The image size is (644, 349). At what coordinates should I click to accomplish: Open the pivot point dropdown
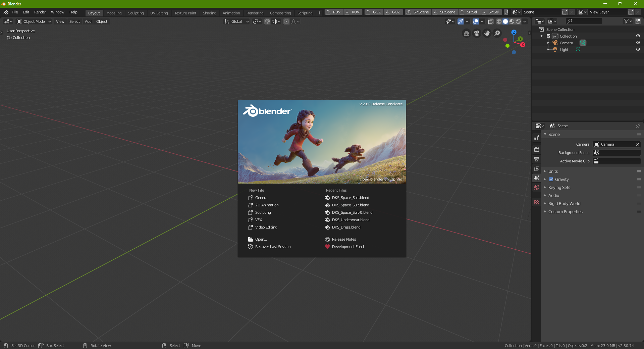point(257,21)
